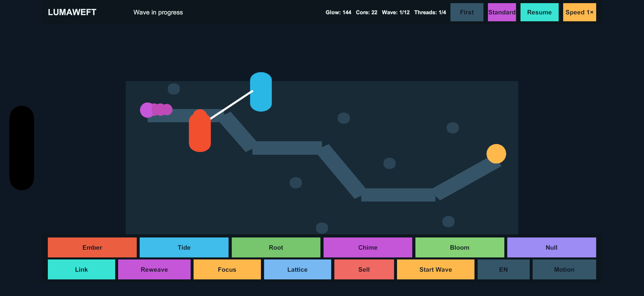
Task: Choose the Null tower button
Action: (551, 247)
